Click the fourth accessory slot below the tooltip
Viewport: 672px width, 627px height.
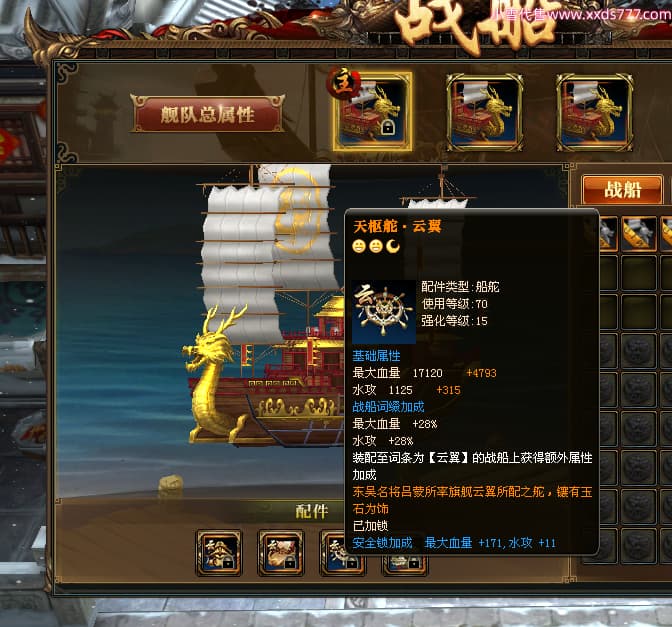click(405, 565)
